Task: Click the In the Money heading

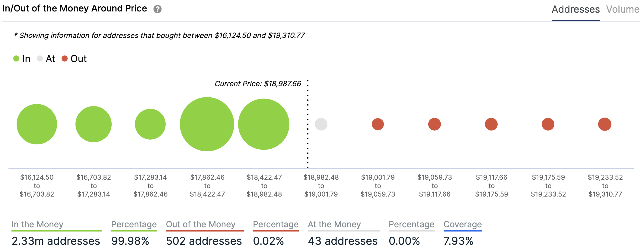Action: pos(37,224)
